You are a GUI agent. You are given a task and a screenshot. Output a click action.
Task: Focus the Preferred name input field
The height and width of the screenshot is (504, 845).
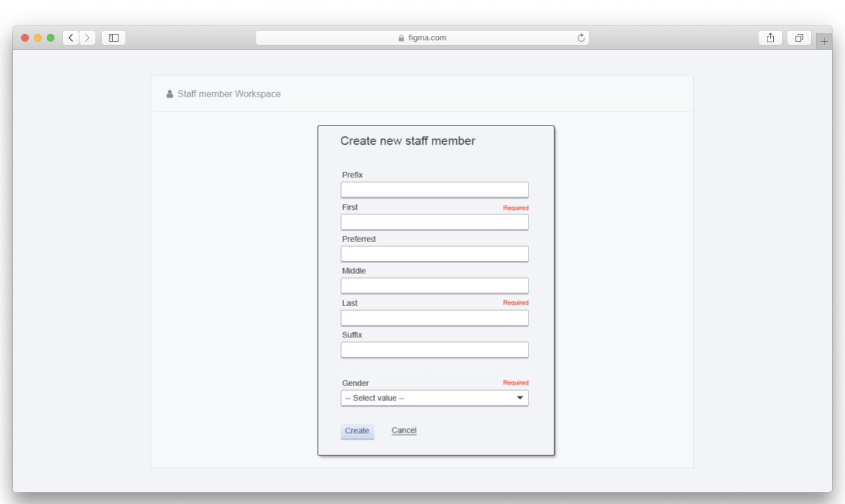434,254
